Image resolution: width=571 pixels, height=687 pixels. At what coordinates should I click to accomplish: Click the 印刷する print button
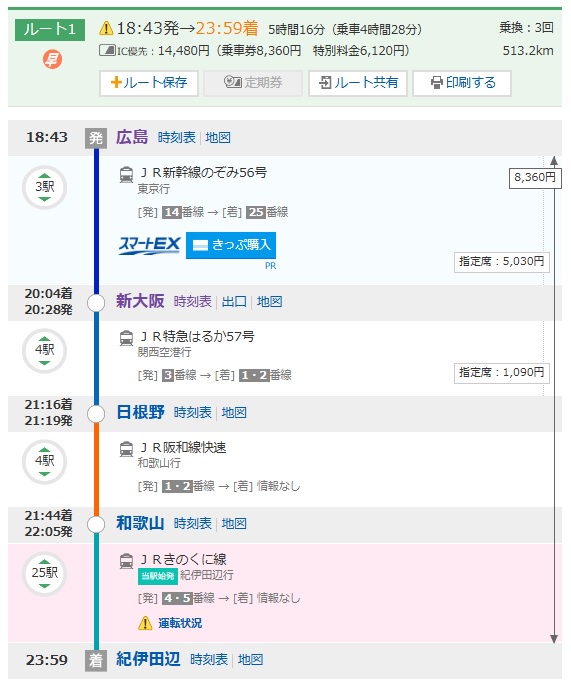[x=462, y=83]
